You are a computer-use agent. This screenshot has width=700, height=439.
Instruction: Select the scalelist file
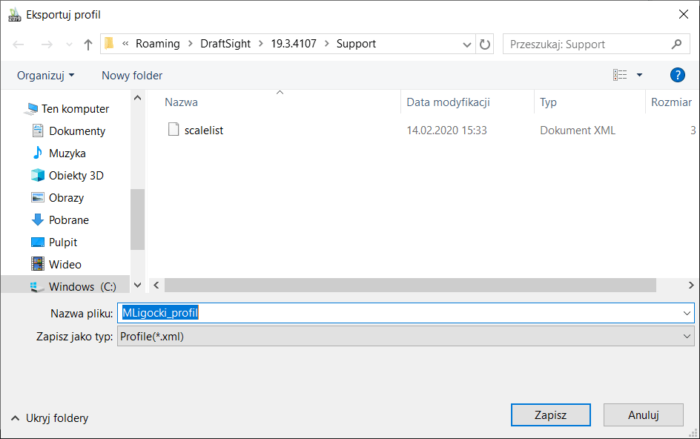(x=204, y=130)
